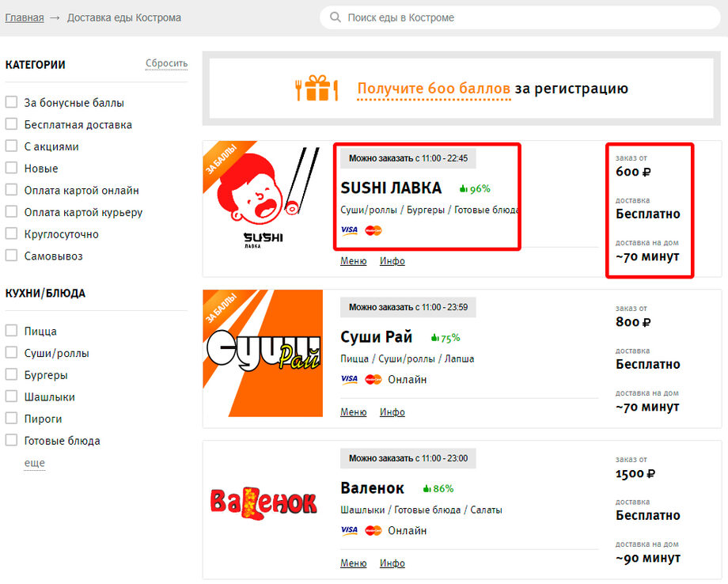
Task: Click 1500 ₽ minimum order value
Action: (635, 473)
